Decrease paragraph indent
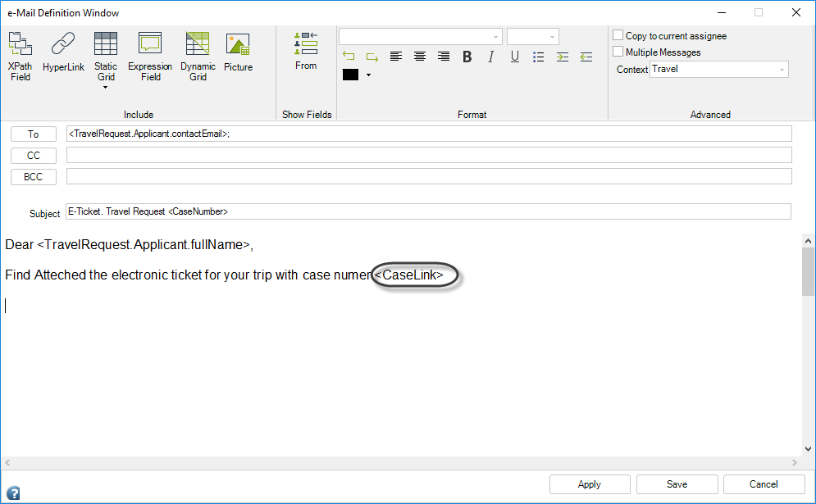Viewport: 816px width, 504px height. click(586, 57)
